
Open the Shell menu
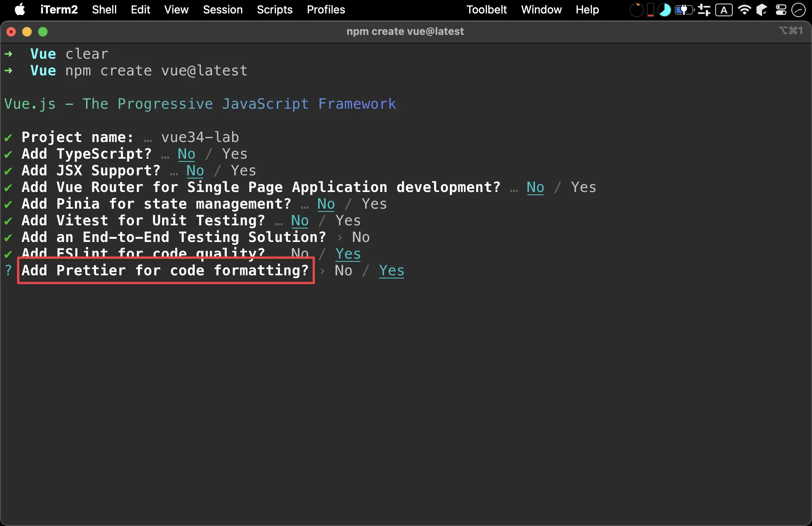coord(104,10)
